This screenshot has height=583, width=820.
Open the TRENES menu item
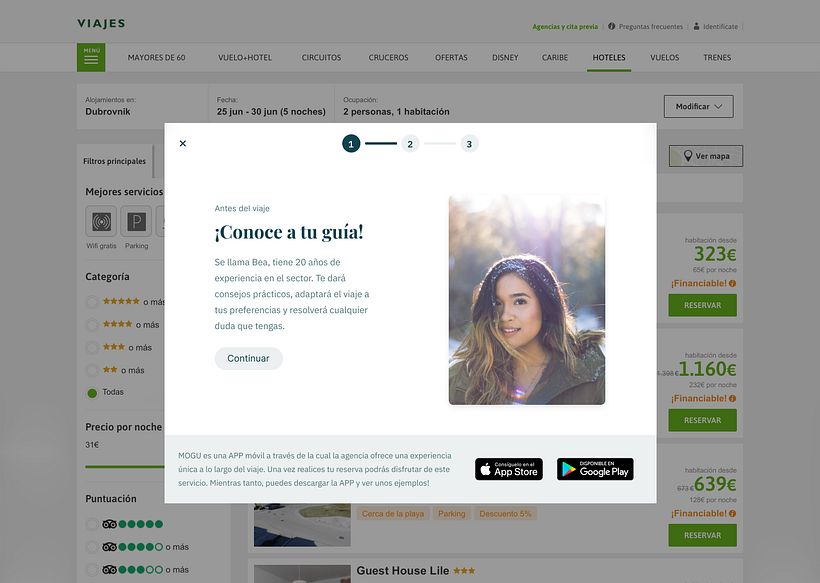[x=717, y=58]
